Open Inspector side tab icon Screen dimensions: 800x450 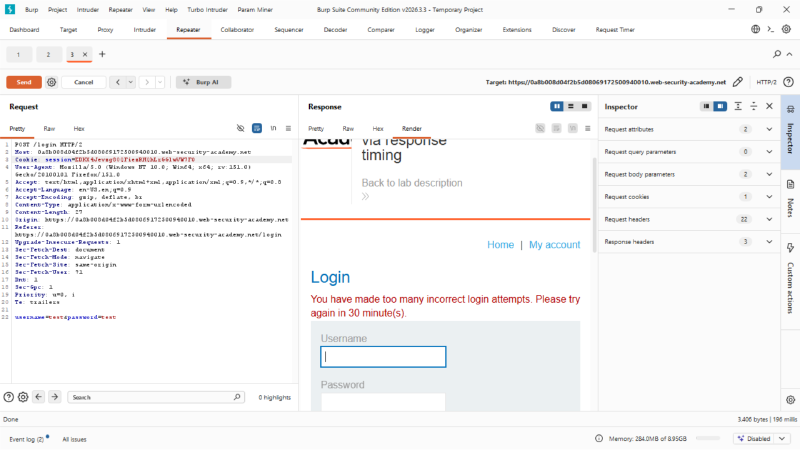tap(790, 109)
